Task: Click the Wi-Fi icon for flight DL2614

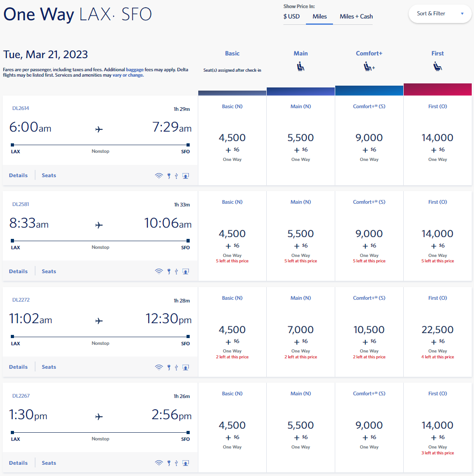Action: [x=159, y=176]
